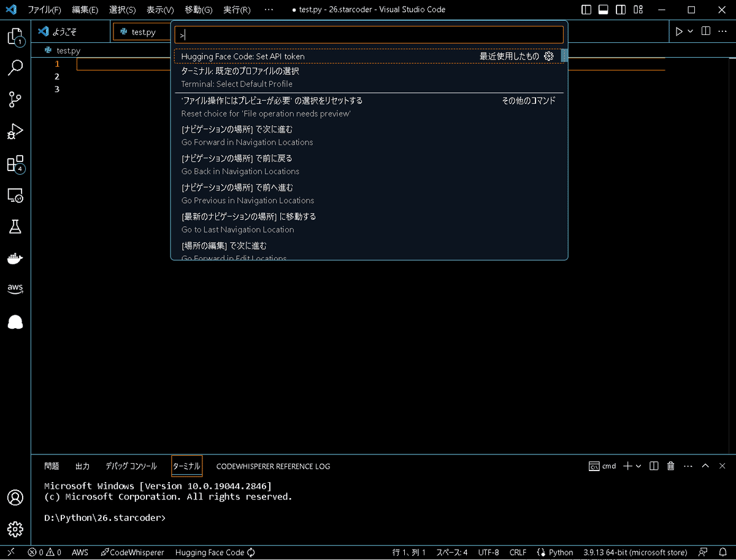Click inside the command palette input field

pyautogui.click(x=368, y=34)
